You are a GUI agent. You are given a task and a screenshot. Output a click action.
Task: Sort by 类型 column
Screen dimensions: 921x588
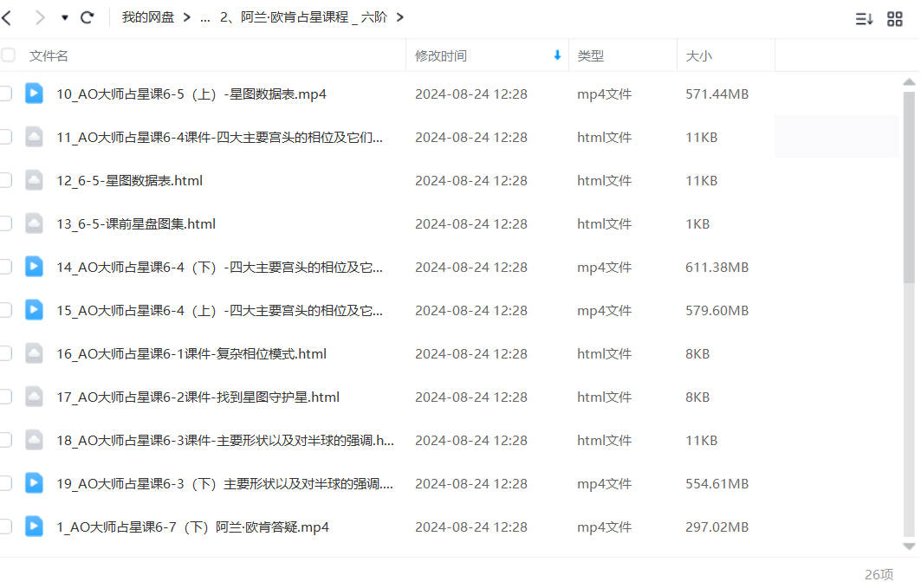pyautogui.click(x=590, y=55)
